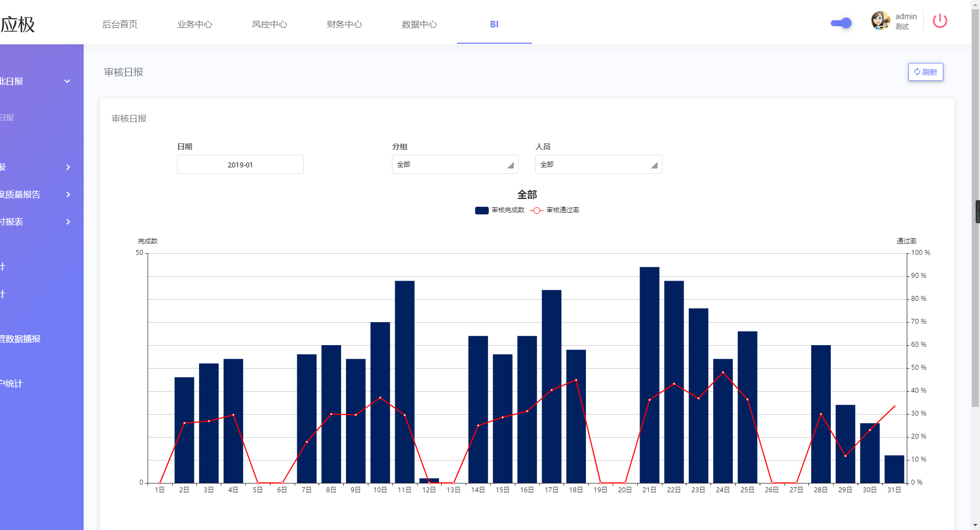Screen dimensions: 980x530
Task: Click the bar for 22日
Action: tap(674, 382)
